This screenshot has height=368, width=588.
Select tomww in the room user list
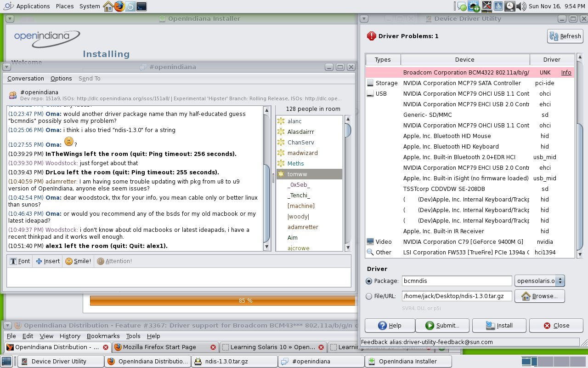coord(309,174)
